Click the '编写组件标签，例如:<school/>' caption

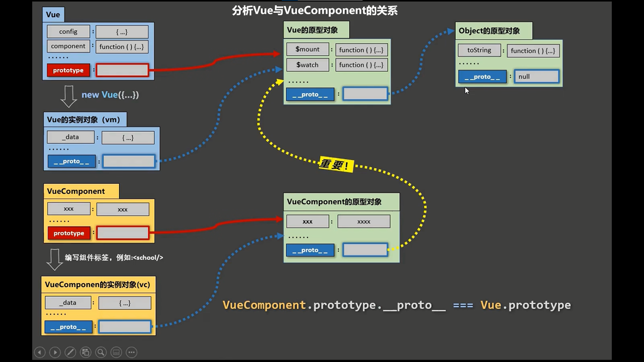(114, 257)
